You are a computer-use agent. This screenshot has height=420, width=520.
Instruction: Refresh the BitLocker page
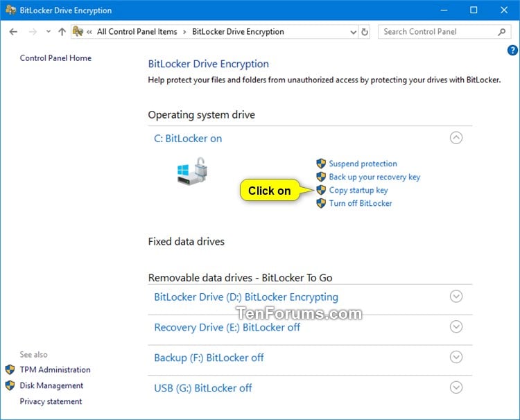click(x=365, y=32)
